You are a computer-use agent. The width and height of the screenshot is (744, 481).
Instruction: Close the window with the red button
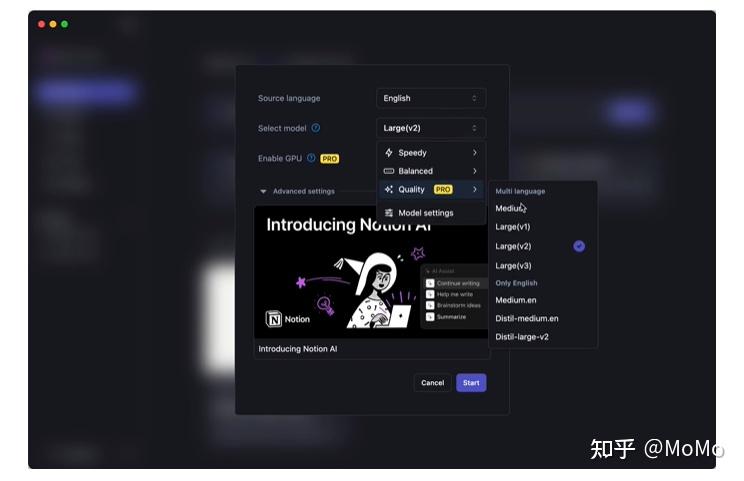click(x=42, y=24)
